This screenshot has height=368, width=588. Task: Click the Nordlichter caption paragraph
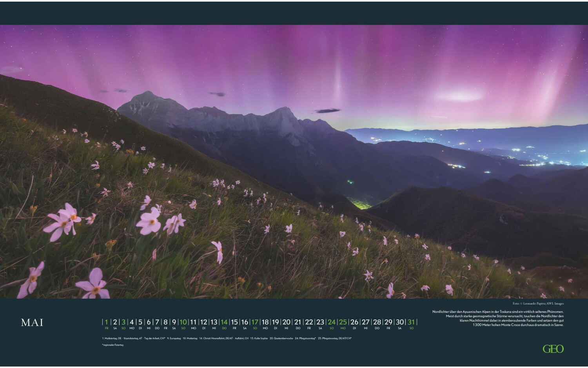pyautogui.click(x=498, y=318)
